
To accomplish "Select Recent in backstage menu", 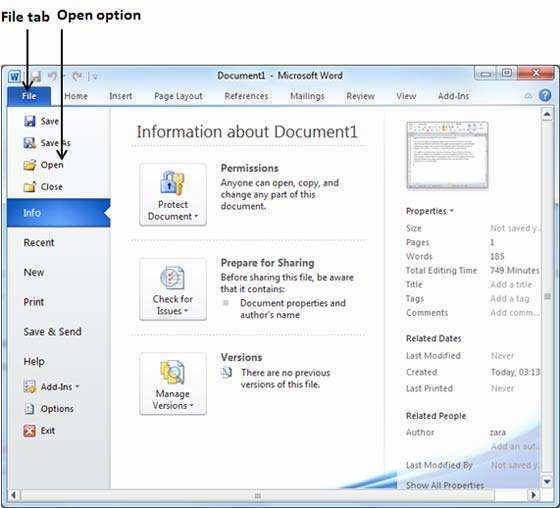I will point(39,243).
